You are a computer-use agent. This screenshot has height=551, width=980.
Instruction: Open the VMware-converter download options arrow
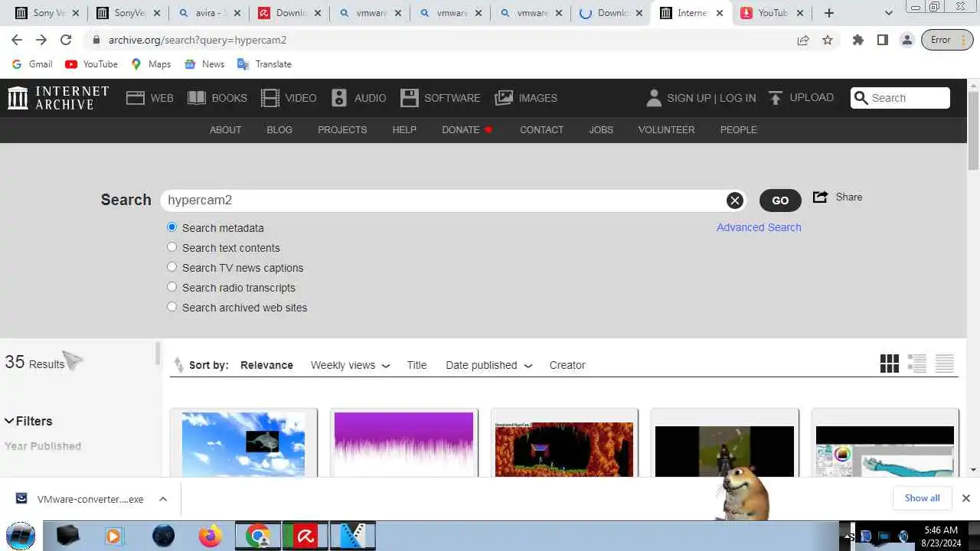pos(163,499)
